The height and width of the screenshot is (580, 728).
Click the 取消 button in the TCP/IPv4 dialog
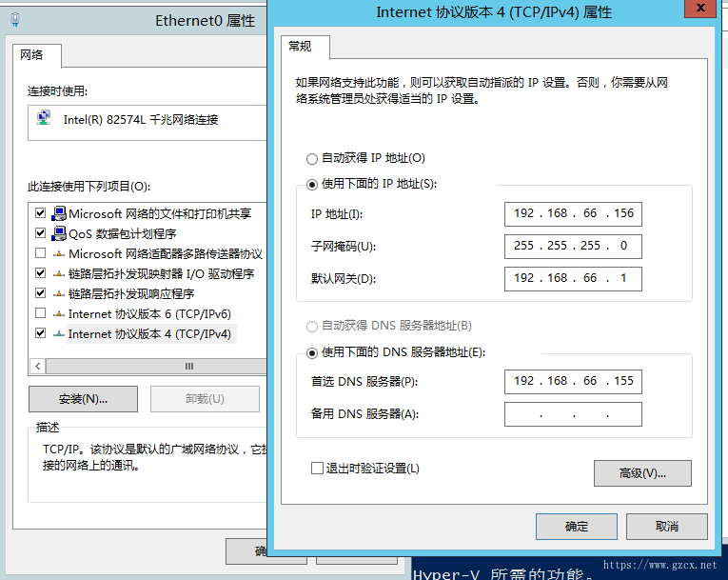(x=667, y=527)
